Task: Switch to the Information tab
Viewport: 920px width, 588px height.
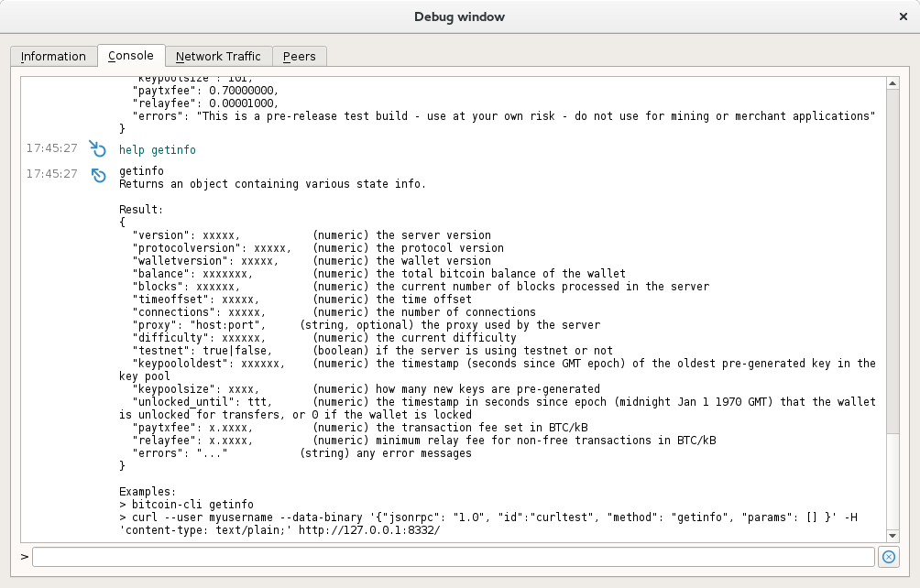Action: [53, 56]
